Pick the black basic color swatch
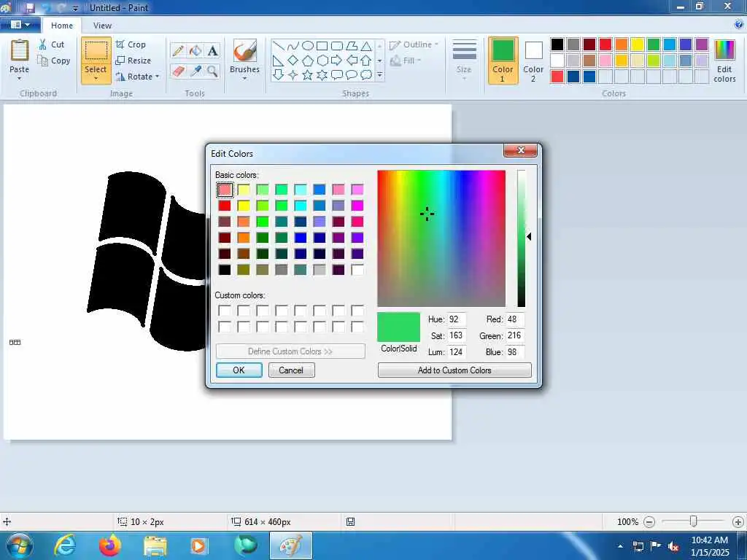Screen dimensions: 747x560 (225, 270)
